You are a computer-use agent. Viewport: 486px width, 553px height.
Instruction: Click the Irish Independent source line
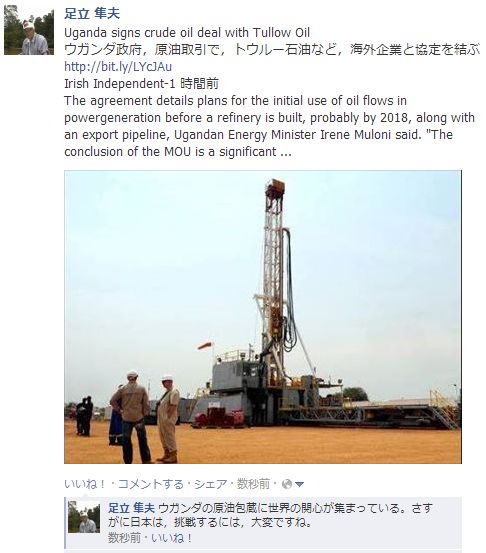click(141, 84)
